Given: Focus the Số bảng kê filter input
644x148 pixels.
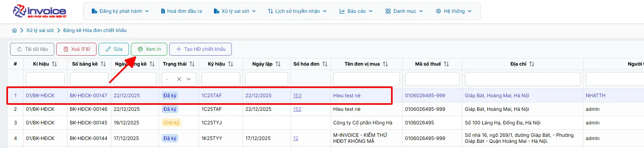Looking at the screenshot, I should click(89, 79).
